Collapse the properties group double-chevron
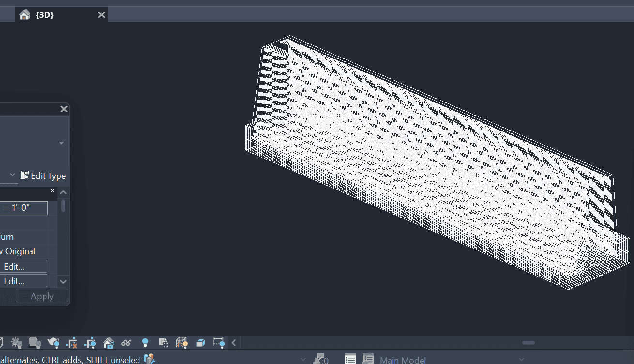Image resolution: width=634 pixels, height=364 pixels. point(52,191)
